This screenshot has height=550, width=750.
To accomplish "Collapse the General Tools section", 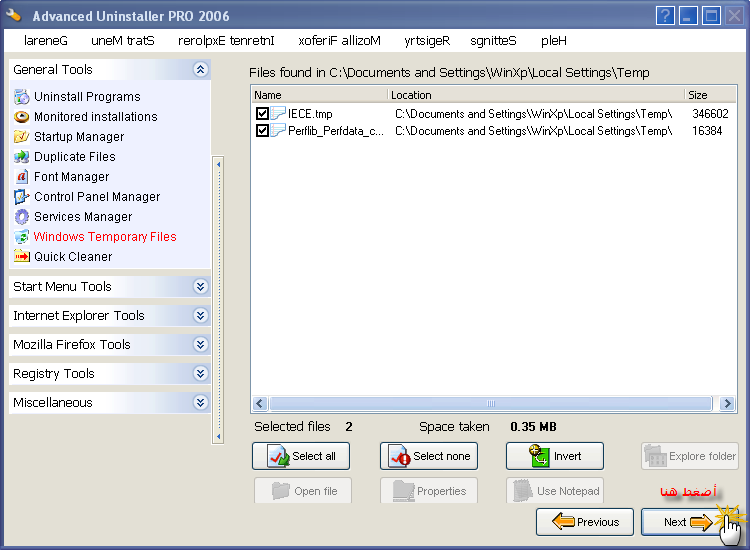I will 200,69.
